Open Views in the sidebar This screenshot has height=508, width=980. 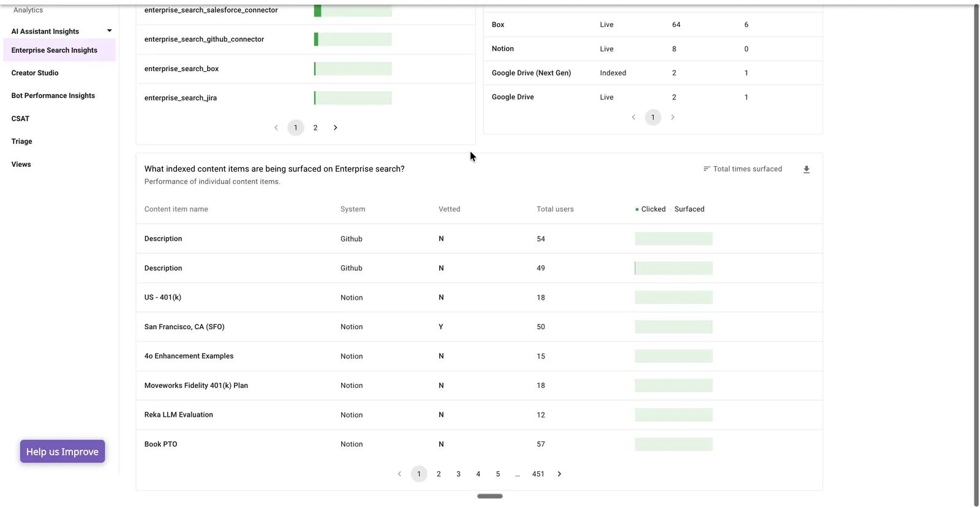coord(21,164)
